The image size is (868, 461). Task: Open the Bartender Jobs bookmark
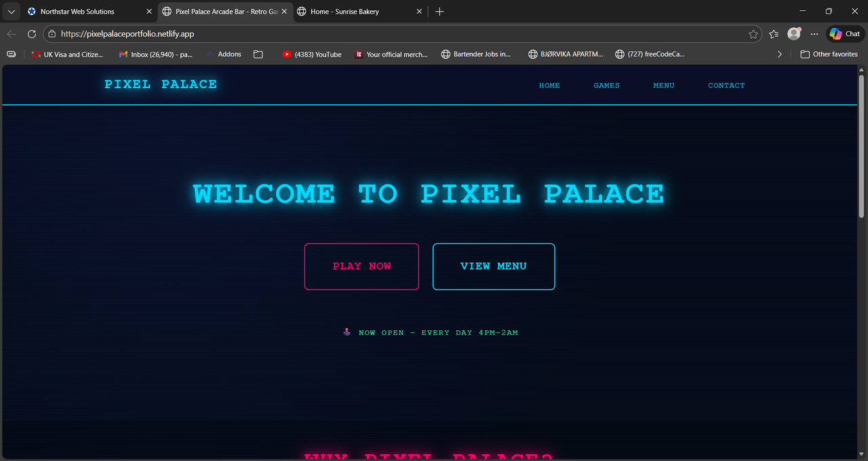[x=476, y=54]
